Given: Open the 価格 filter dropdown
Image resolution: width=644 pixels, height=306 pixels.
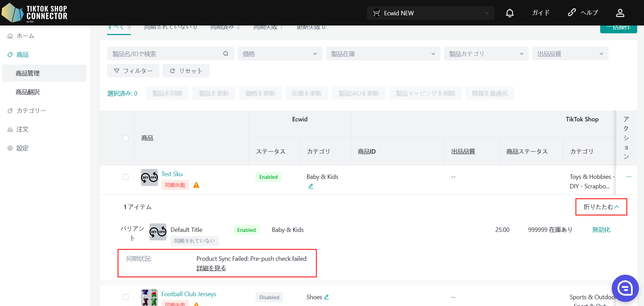Looking at the screenshot, I should click(x=280, y=54).
